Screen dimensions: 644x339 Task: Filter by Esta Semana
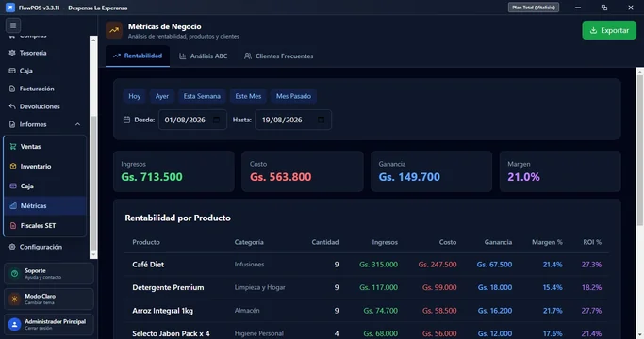point(202,96)
